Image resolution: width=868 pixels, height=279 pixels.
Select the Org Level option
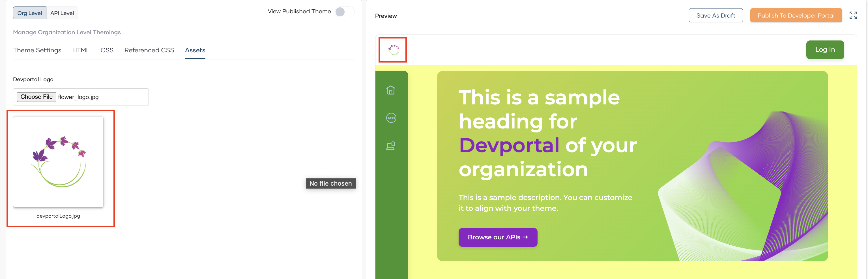[30, 13]
